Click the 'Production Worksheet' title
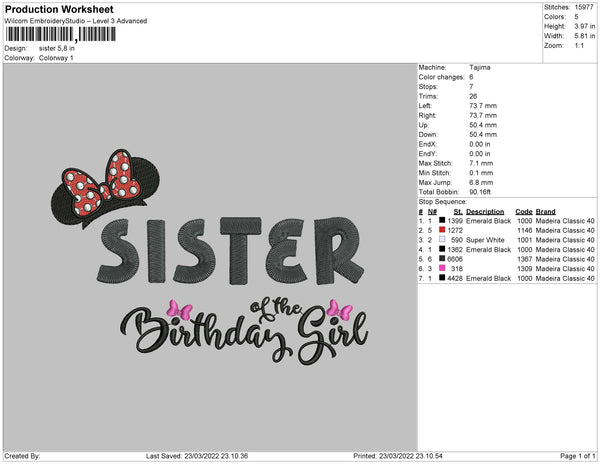The height and width of the screenshot is (464, 600). coord(59,9)
